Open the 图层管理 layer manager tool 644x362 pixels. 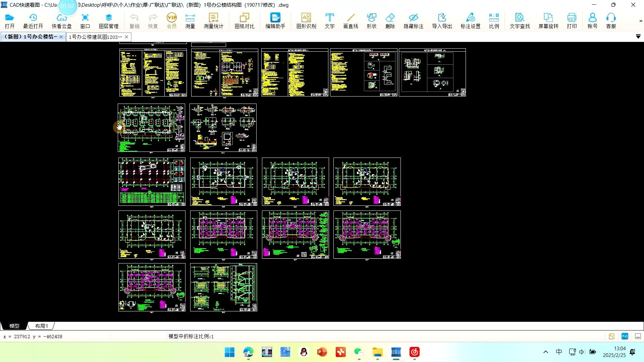pos(108,21)
